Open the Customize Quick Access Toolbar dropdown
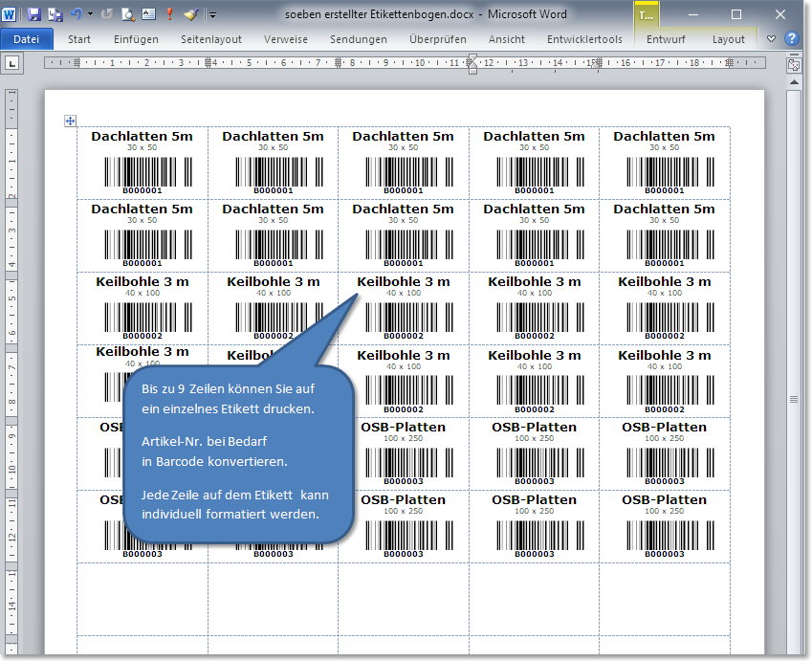This screenshot has height=661, width=812. 213,15
